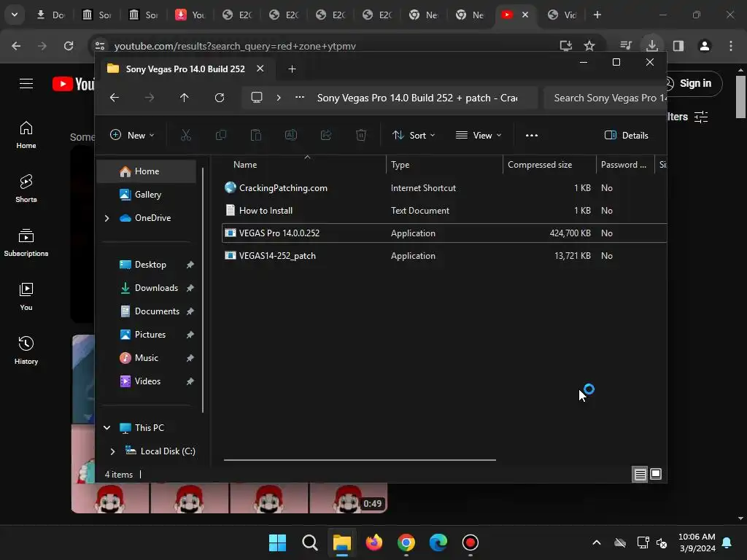Add a new File Explorer tab
This screenshot has width=747, height=560.
292,69
